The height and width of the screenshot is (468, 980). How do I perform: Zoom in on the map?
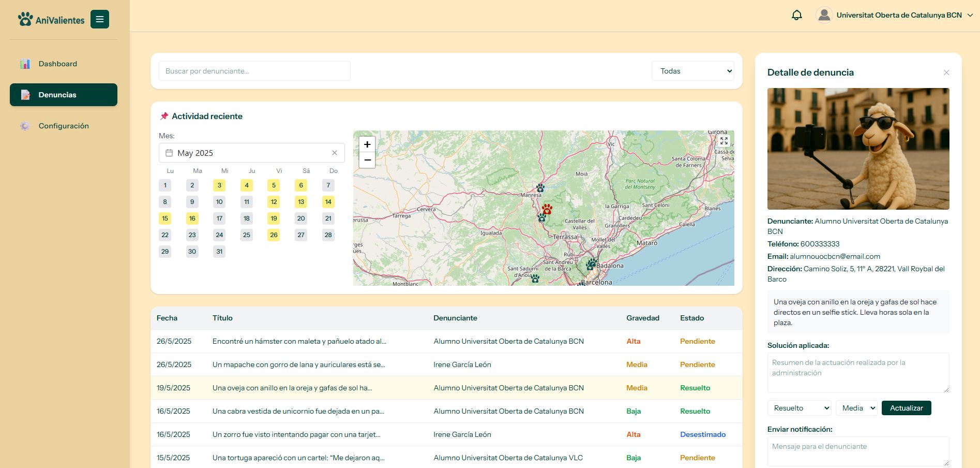(367, 144)
